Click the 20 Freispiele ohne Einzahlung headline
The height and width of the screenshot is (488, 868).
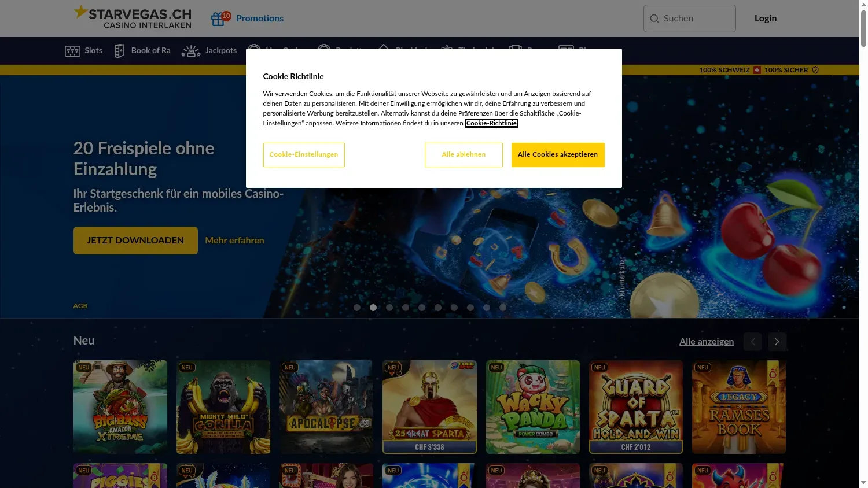(144, 159)
